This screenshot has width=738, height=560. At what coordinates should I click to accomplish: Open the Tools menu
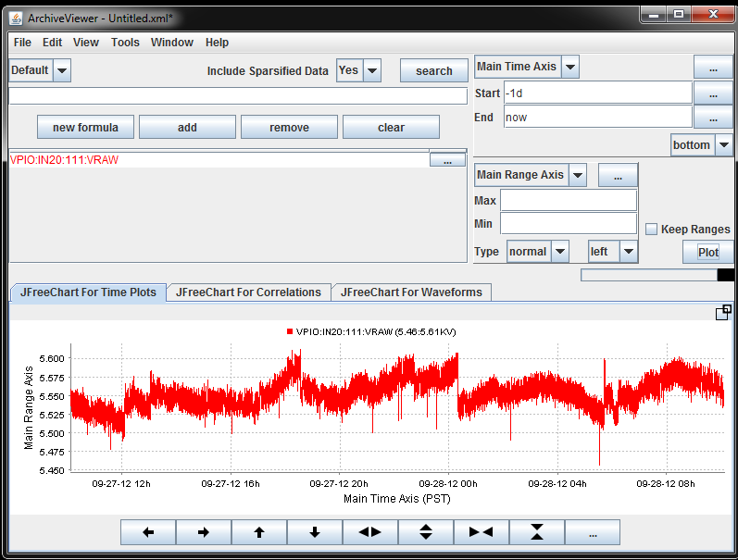(x=125, y=43)
